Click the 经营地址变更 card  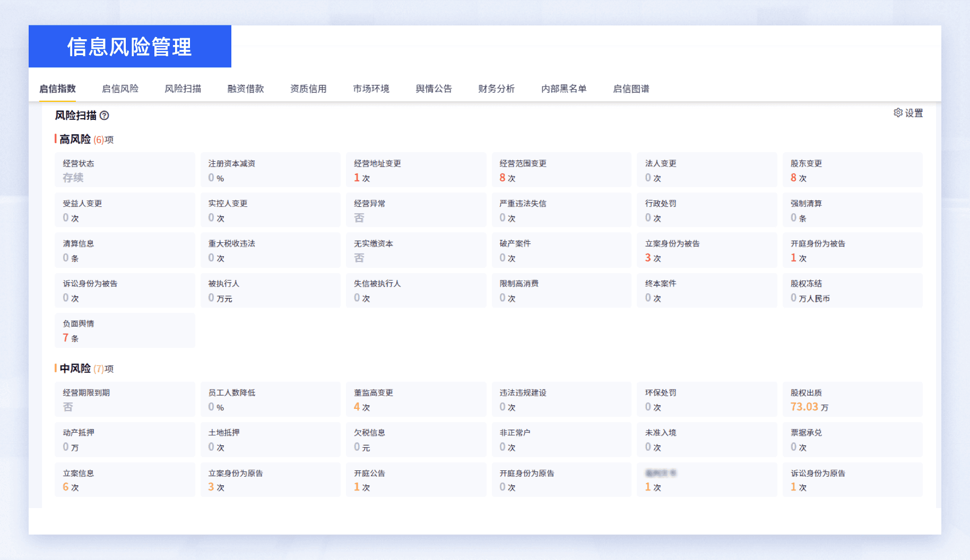pyautogui.click(x=415, y=170)
